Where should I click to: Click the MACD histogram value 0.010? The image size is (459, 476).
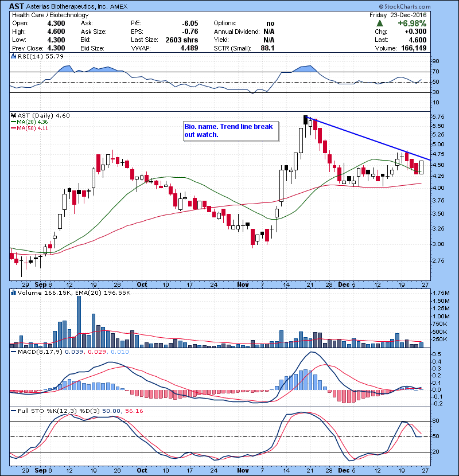tap(120, 352)
